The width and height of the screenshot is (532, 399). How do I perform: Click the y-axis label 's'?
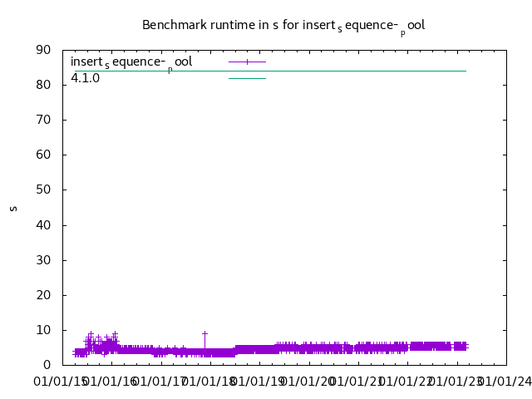point(13,208)
